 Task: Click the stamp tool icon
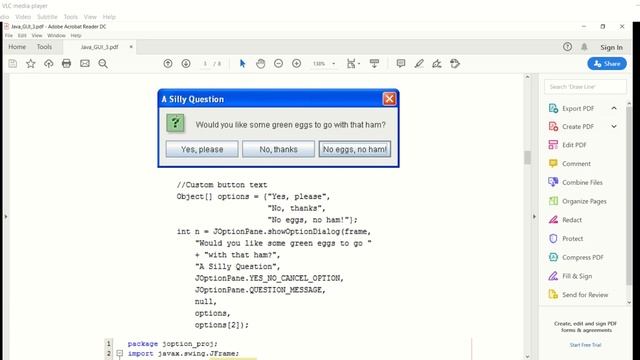point(455,64)
